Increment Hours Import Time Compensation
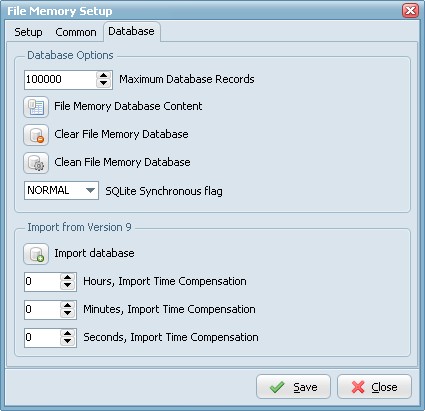This screenshot has height=411, width=425. (68, 278)
